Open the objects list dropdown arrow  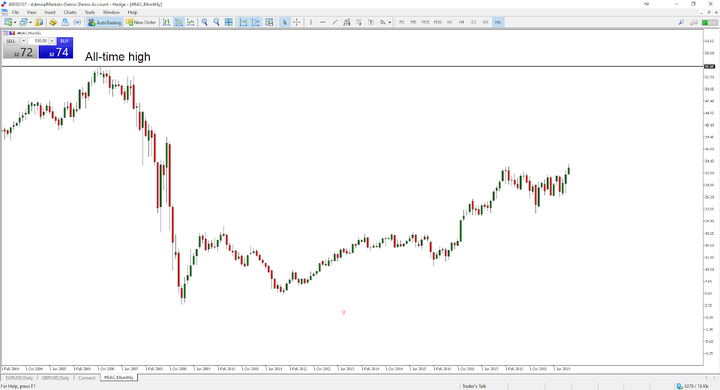coord(390,23)
